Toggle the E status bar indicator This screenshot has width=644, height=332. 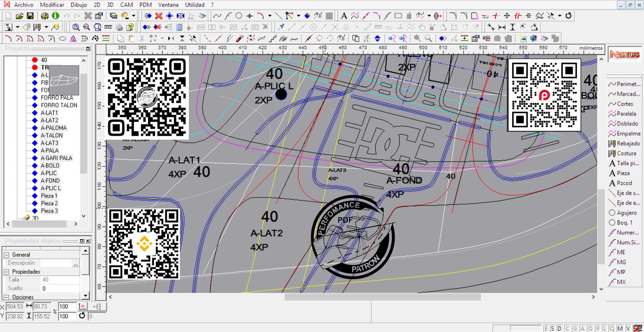pyautogui.click(x=547, y=329)
